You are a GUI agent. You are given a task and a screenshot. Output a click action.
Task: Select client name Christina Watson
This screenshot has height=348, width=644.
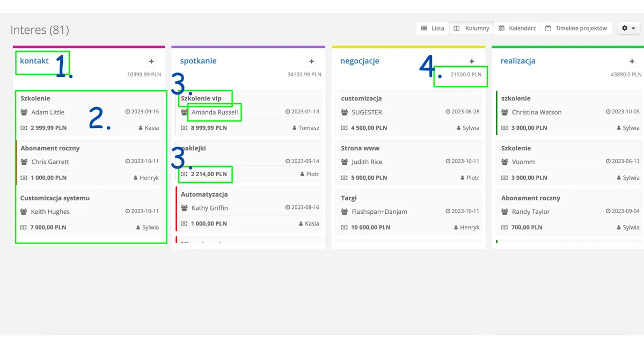pyautogui.click(x=537, y=112)
